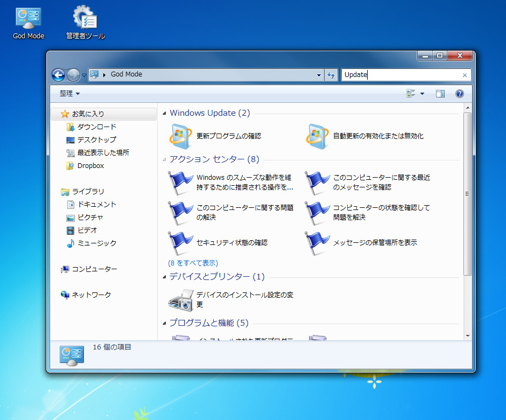
Task: Select the Windows Update (2) group header
Action: point(210,113)
